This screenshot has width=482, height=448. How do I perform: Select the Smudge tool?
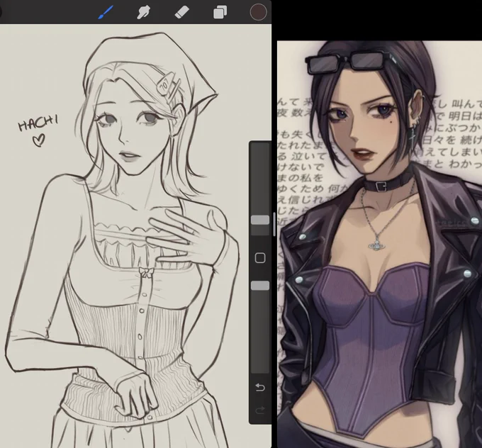[x=143, y=13]
